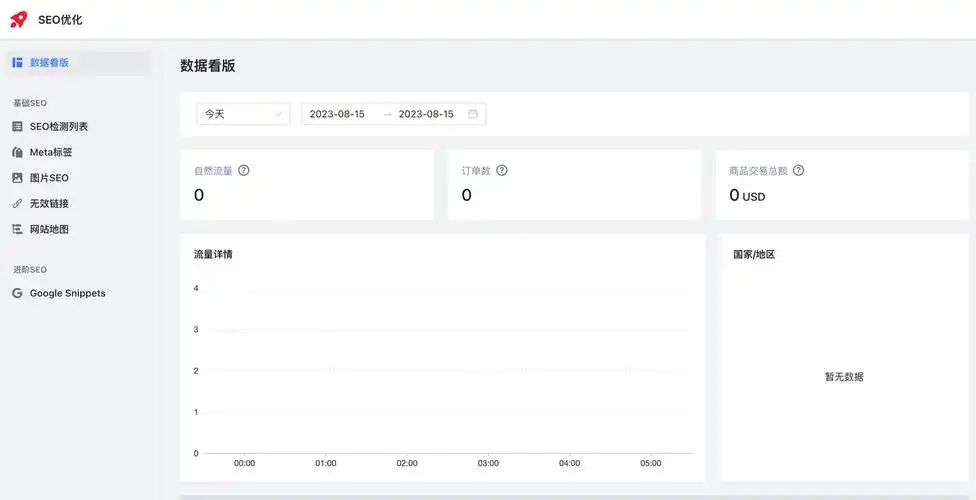
Task: Show help tooltip for 自然流量
Action: point(244,170)
